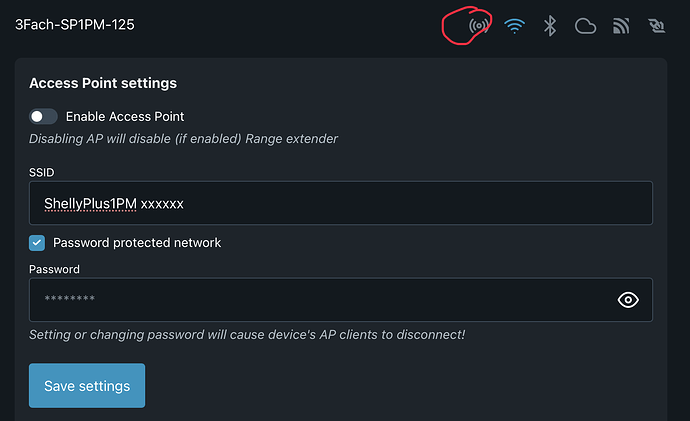Click the rightmost header status icon

pyautogui.click(x=657, y=26)
